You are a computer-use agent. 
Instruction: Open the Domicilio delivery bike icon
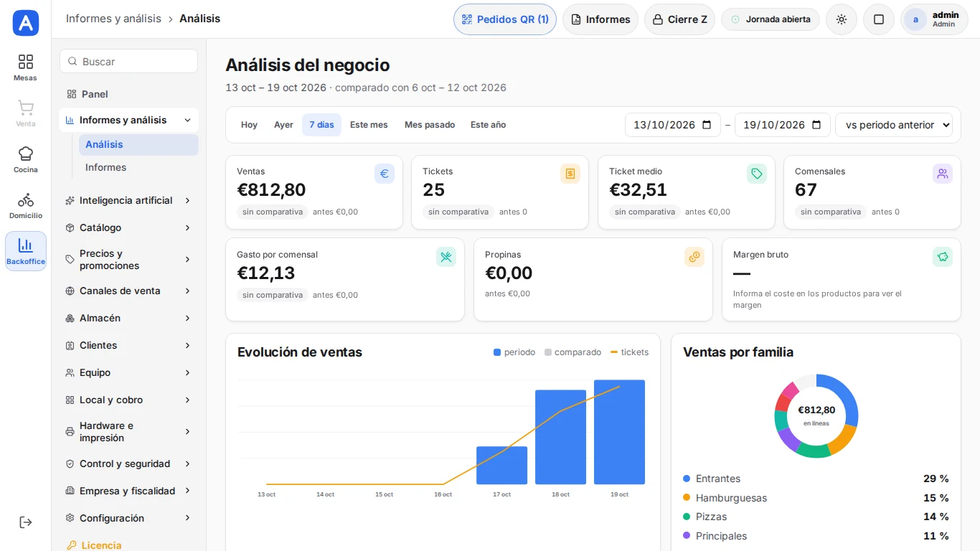[26, 199]
